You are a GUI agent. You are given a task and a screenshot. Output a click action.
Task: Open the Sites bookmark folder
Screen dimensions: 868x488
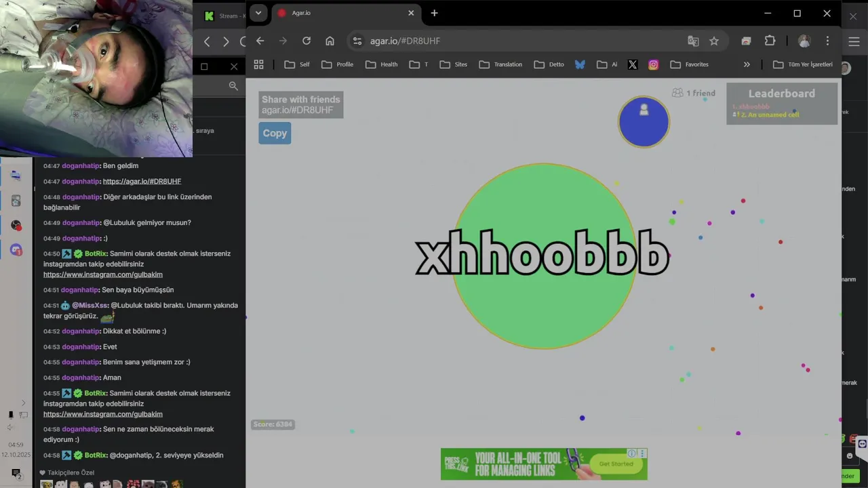click(454, 64)
